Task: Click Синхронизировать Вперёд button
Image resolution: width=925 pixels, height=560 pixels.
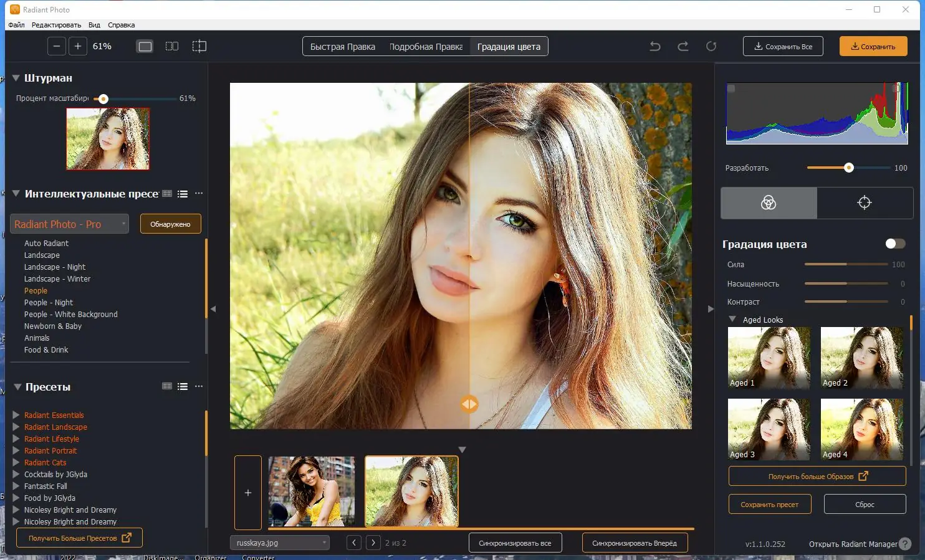Action: pos(635,543)
